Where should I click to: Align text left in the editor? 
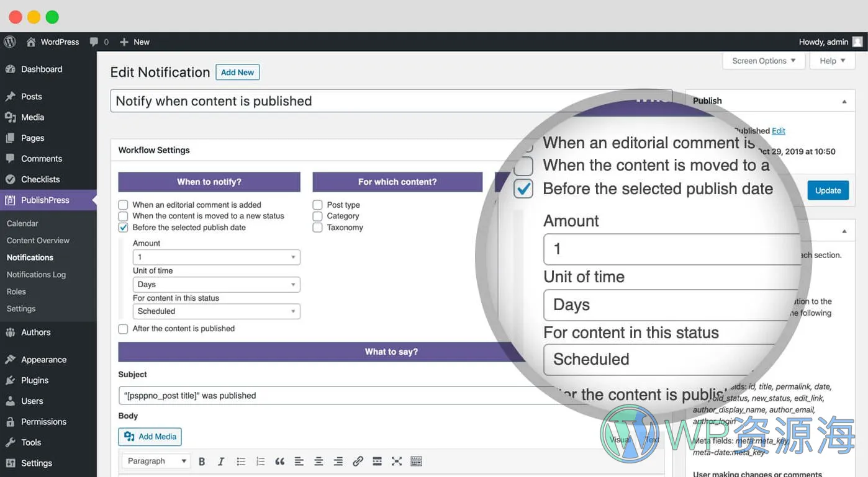299,461
